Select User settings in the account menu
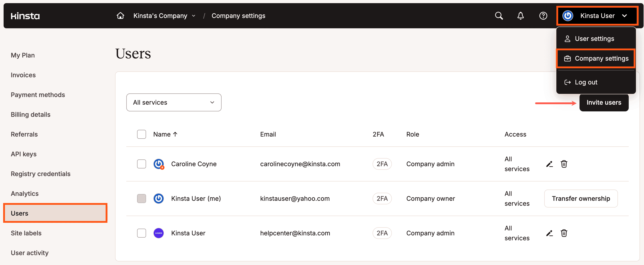Screen dimensions: 644x265 tap(594, 38)
